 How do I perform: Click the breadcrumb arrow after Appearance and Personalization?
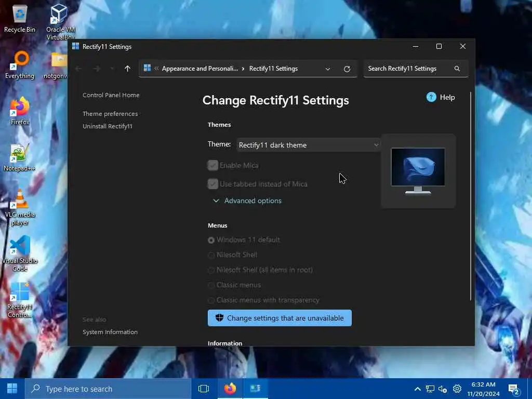[243, 69]
